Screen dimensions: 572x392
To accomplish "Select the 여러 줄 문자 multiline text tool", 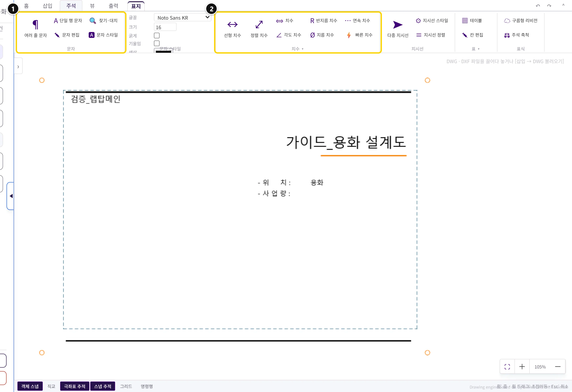I will click(36, 29).
